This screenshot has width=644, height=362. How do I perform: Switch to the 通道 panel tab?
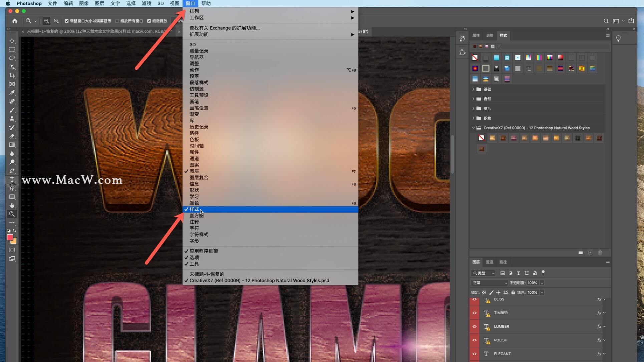(489, 262)
